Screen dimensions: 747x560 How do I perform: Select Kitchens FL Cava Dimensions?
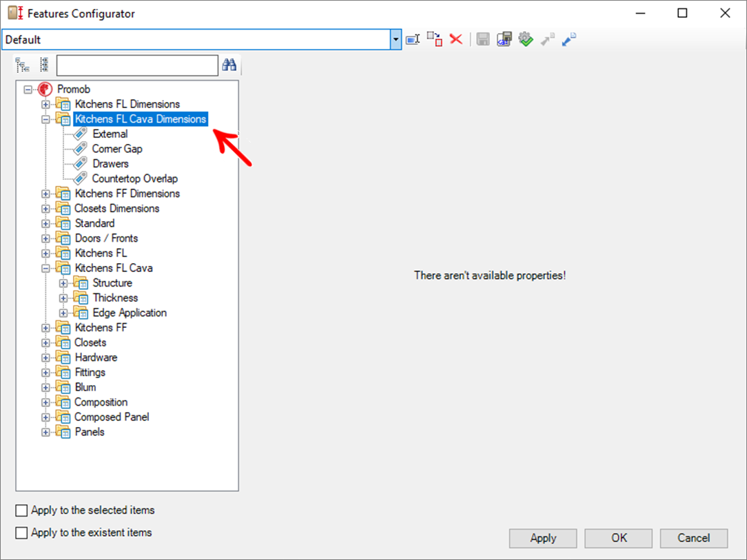click(141, 119)
